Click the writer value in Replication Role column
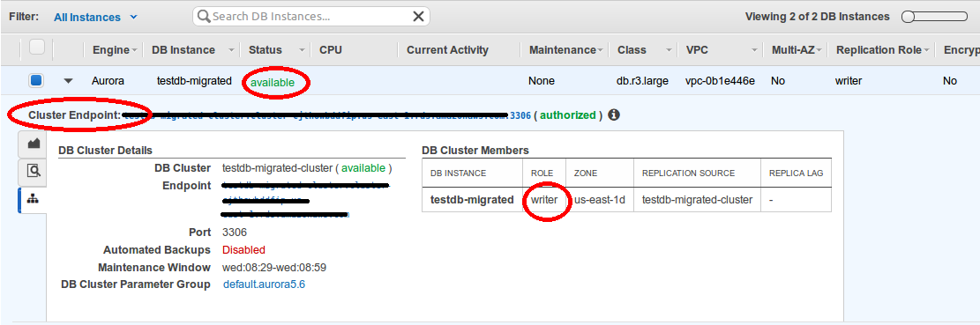Image resolution: width=980 pixels, height=325 pixels. (848, 80)
